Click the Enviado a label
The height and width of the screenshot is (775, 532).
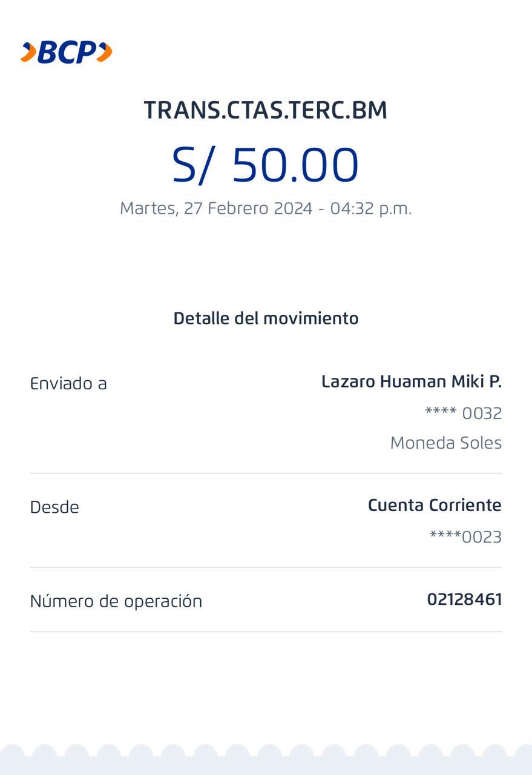pyautogui.click(x=68, y=383)
